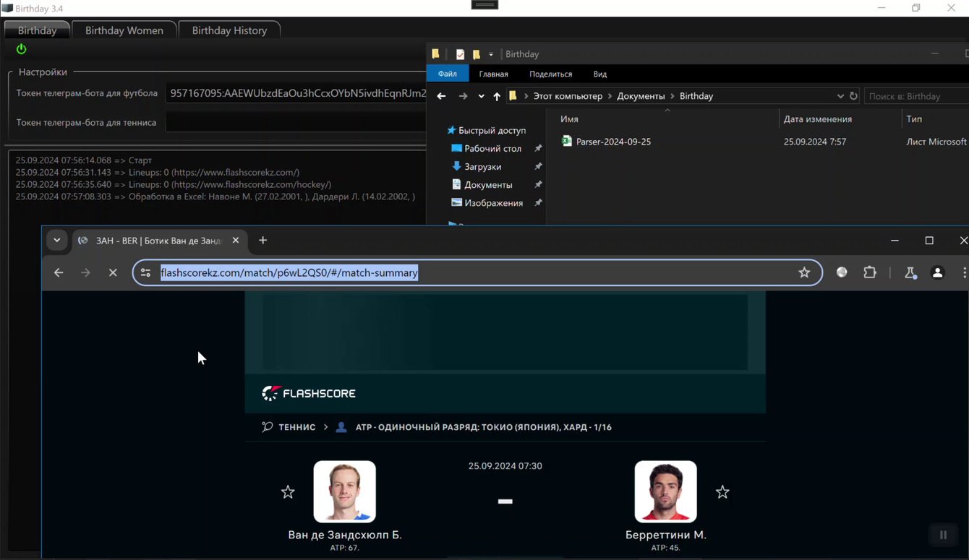Click the flashscorekz.com URL in the address bar
969x560 pixels.
point(289,272)
